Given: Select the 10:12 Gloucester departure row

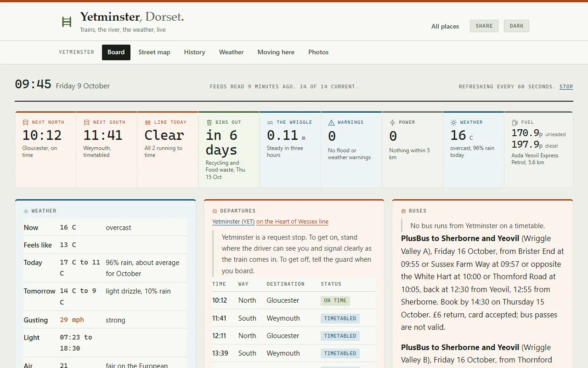Looking at the screenshot, I should tap(294, 300).
